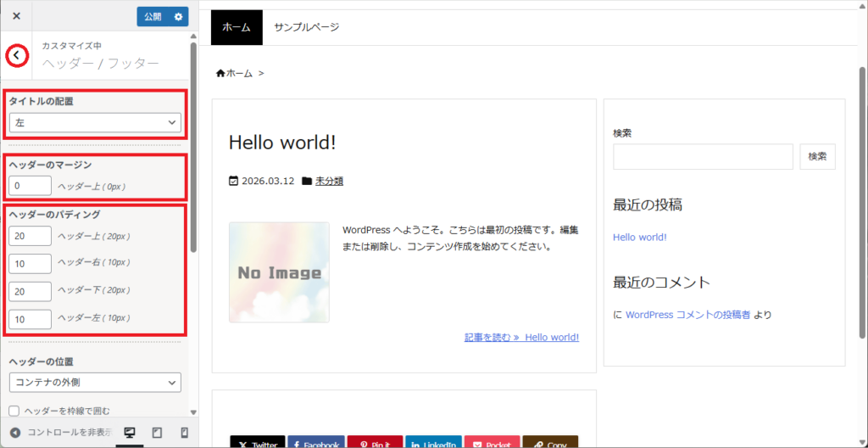868x448 pixels.
Task: Click the コントロールを非表示 label
Action: [70, 433]
